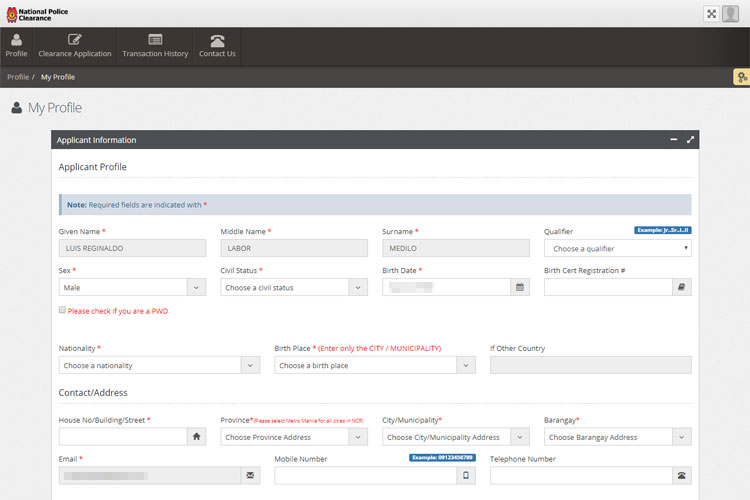Open the Qualifier dropdown
This screenshot has height=500, width=750.
click(x=618, y=248)
